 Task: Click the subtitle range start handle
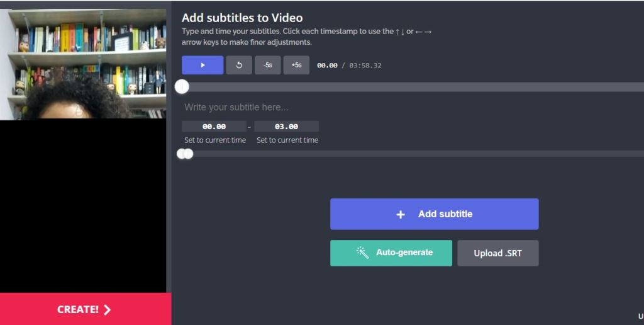click(x=181, y=154)
